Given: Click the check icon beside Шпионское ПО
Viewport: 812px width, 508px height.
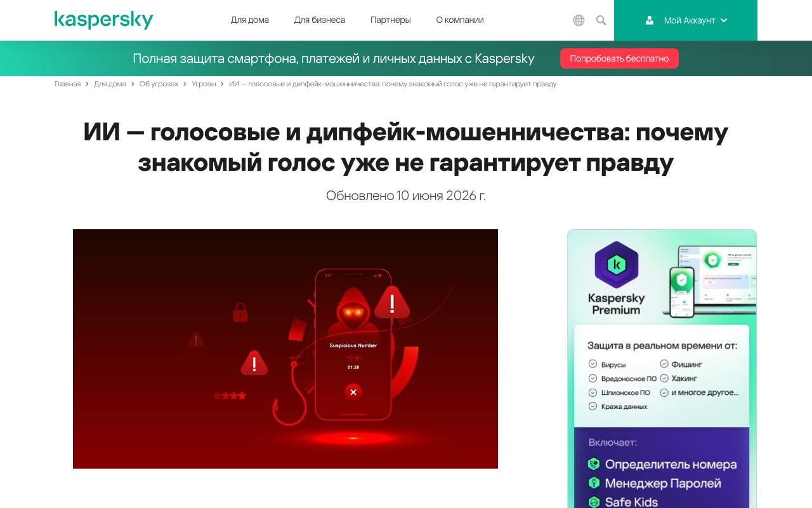Looking at the screenshot, I should click(x=593, y=392).
